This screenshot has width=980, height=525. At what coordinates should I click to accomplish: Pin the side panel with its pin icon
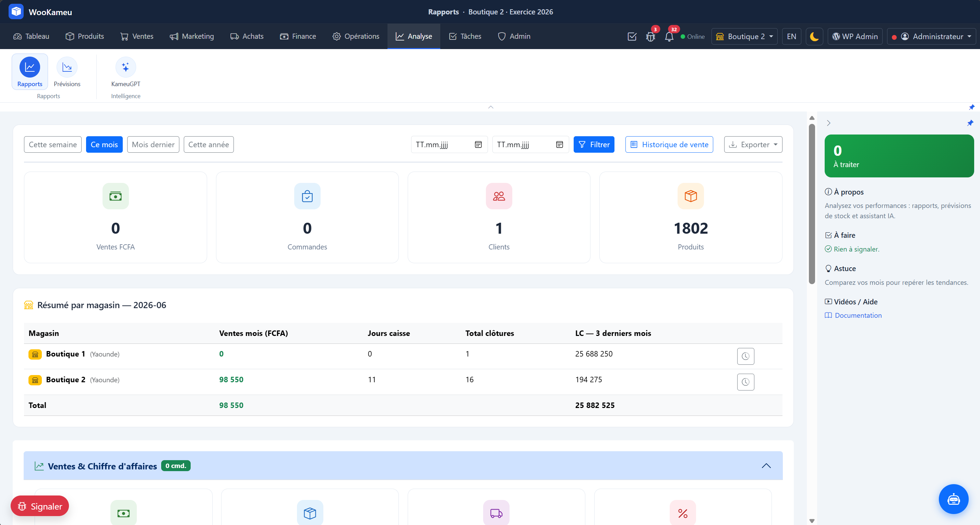[x=970, y=123]
